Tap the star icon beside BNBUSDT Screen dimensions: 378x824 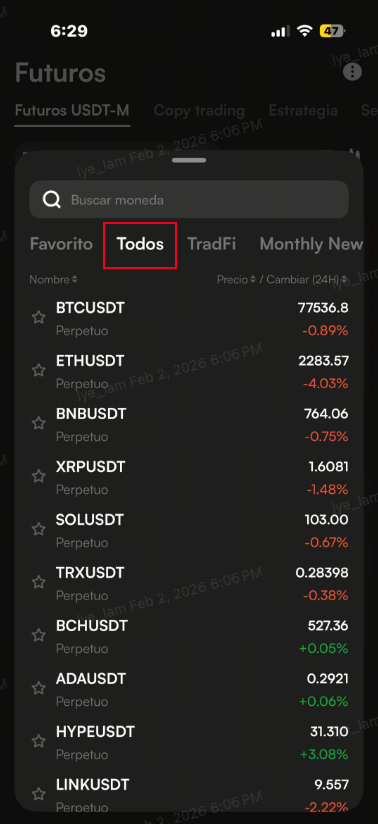click(x=38, y=423)
